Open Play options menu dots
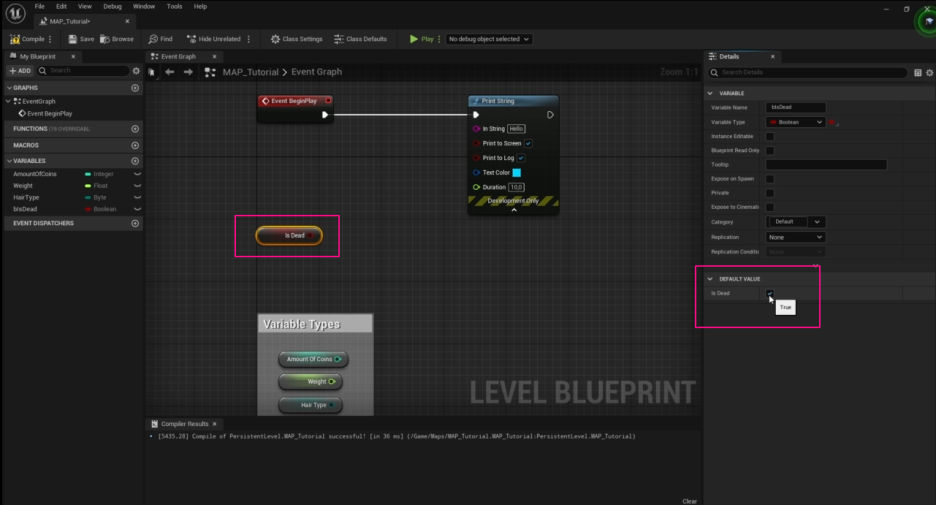 pyautogui.click(x=439, y=39)
